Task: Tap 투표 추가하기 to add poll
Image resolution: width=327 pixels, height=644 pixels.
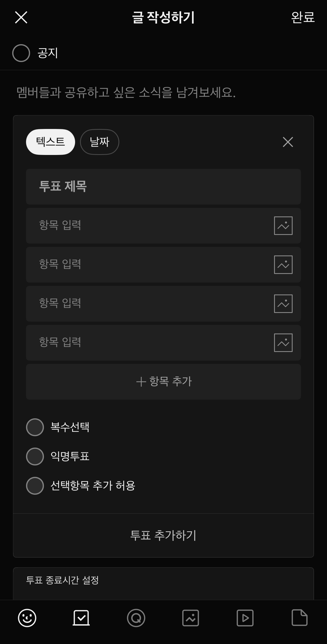Action: point(163,535)
